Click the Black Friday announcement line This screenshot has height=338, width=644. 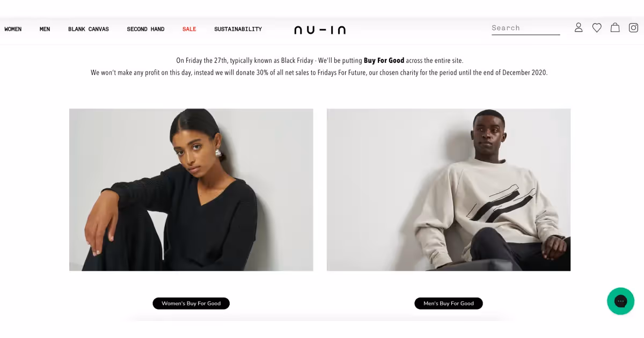(x=320, y=61)
